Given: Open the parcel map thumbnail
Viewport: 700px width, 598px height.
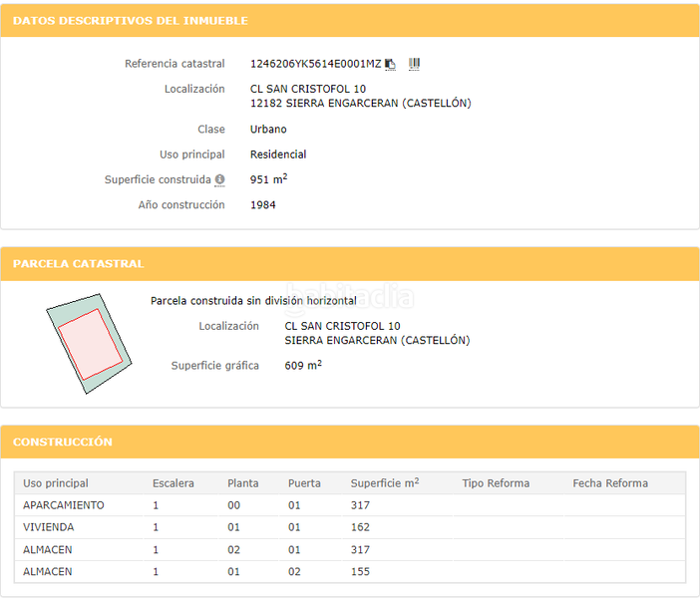Looking at the screenshot, I should 87,343.
